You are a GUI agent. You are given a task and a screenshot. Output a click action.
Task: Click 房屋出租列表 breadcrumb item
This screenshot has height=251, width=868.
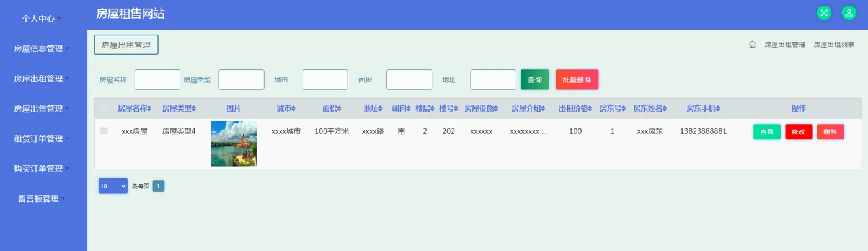[x=834, y=45]
